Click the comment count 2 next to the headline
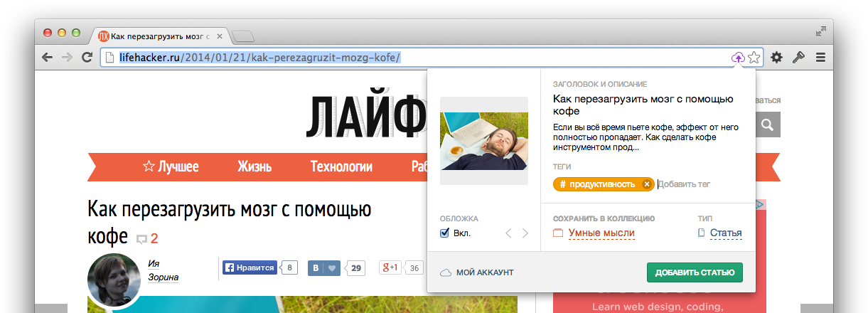The image size is (868, 313). point(154,239)
